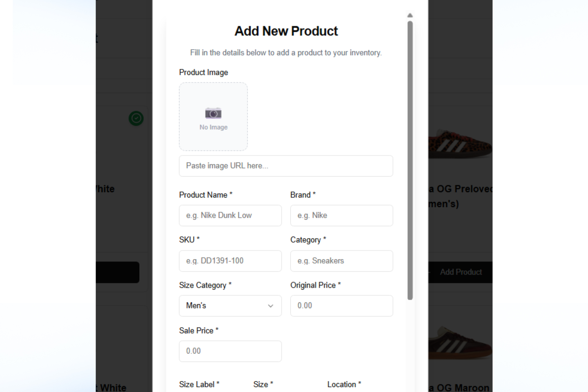588x392 pixels.
Task: Click the Brand input field
Action: click(341, 215)
